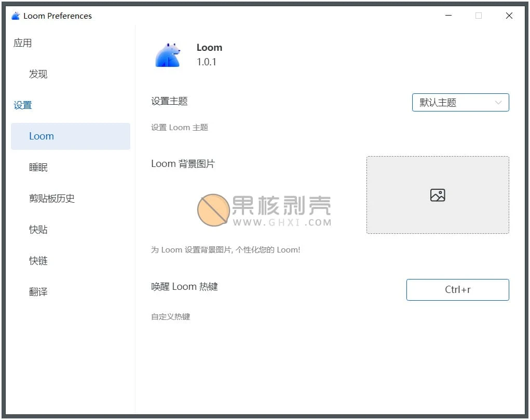Image resolution: width=530 pixels, height=420 pixels.
Task: Click the picture icon in background upload box
Action: (438, 195)
